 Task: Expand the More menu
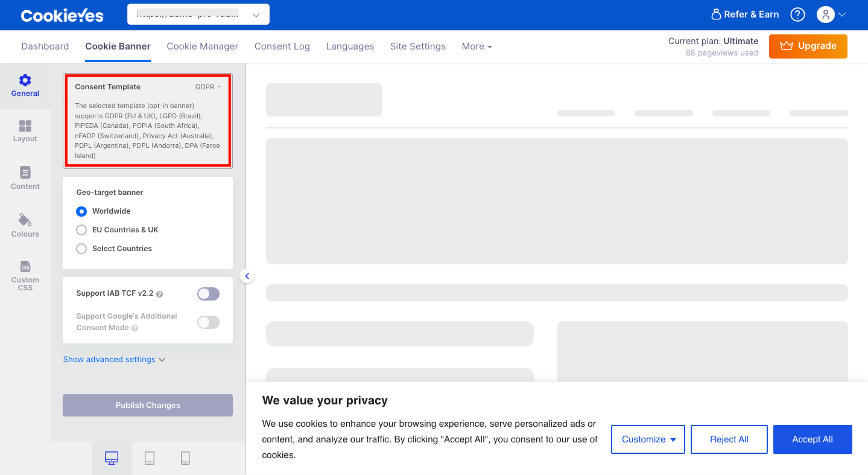tap(477, 46)
